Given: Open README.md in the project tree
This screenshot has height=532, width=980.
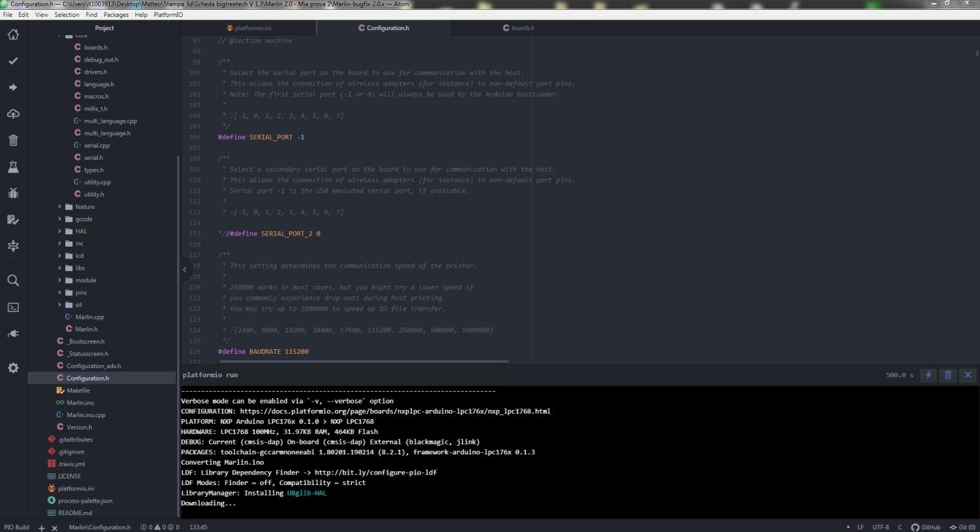Looking at the screenshot, I should click(x=75, y=513).
